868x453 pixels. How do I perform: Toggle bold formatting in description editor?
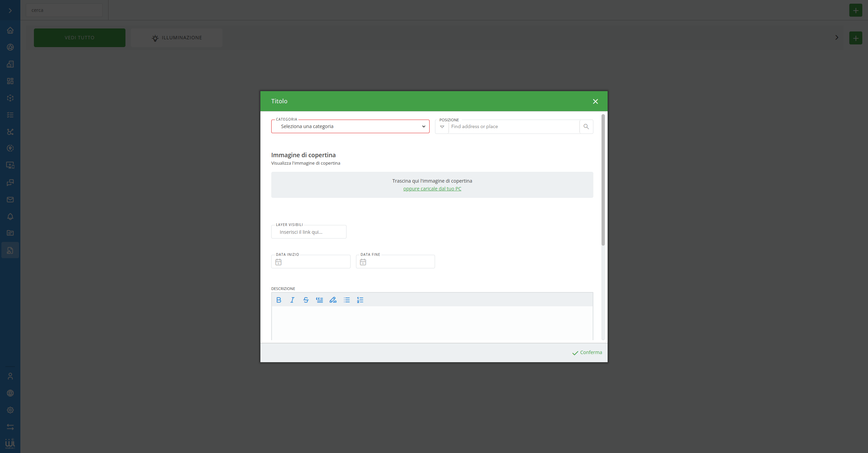(279, 300)
